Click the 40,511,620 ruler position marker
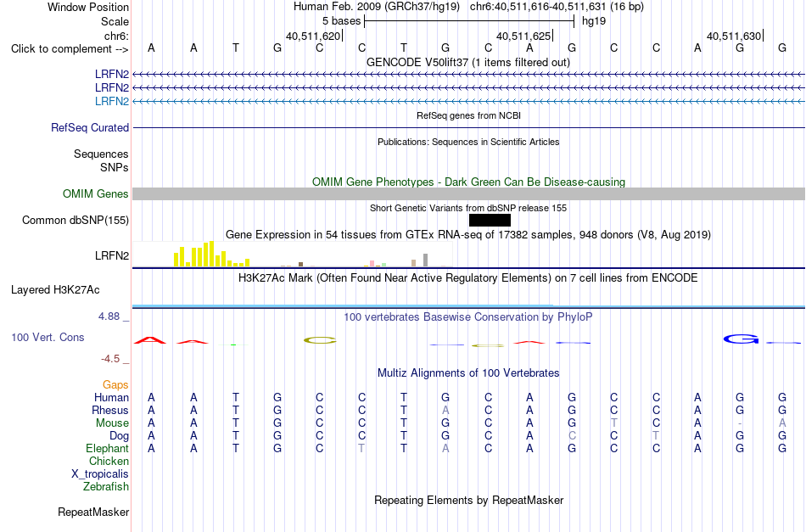Image resolution: width=806 pixels, height=532 pixels. (315, 36)
